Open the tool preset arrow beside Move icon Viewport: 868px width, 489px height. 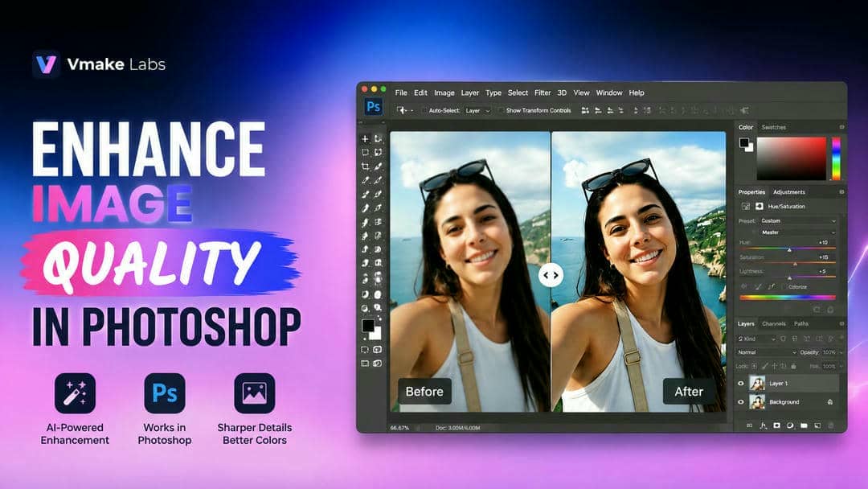[412, 111]
